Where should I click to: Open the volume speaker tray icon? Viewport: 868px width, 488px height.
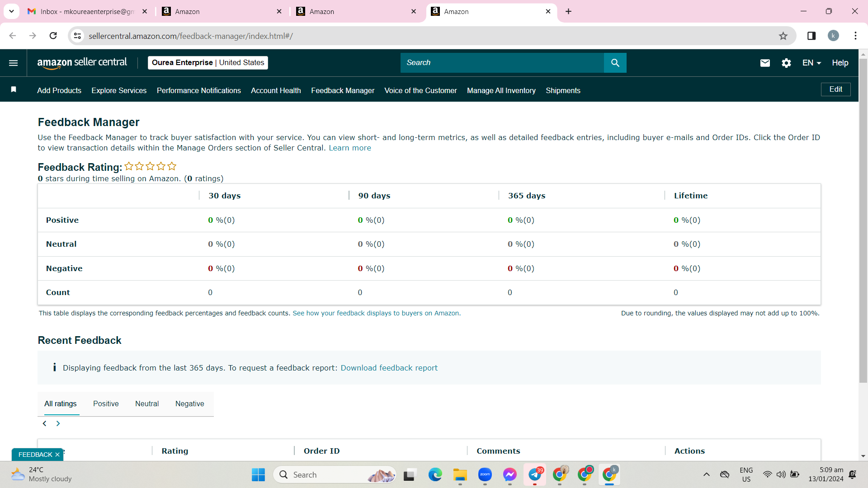point(781,474)
